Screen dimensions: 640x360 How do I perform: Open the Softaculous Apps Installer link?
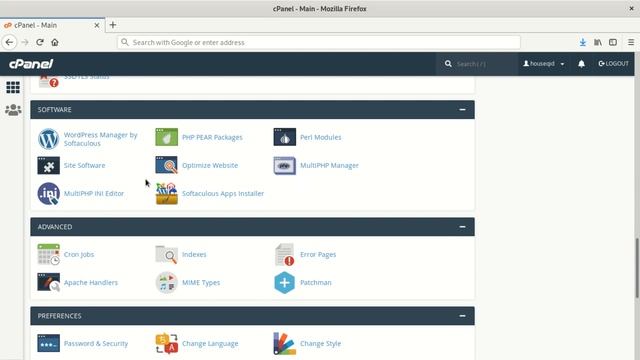point(223,193)
